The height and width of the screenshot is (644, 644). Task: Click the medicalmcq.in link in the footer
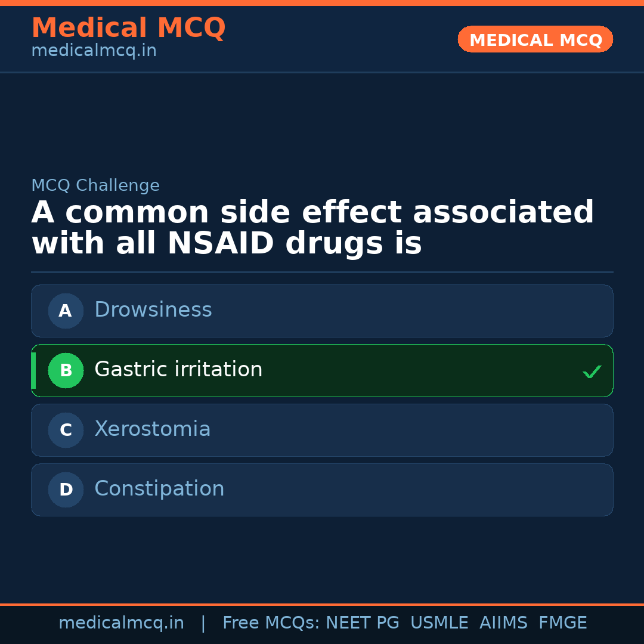coord(122,623)
